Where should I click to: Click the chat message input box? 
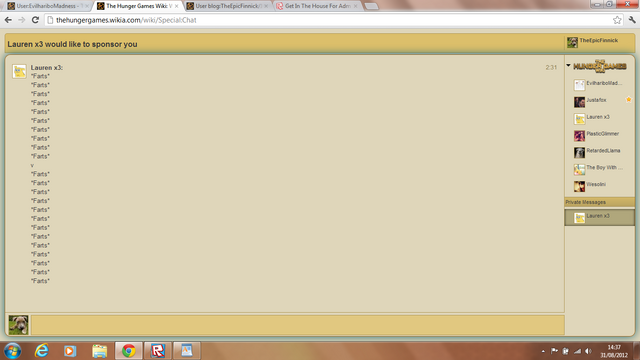click(x=298, y=325)
